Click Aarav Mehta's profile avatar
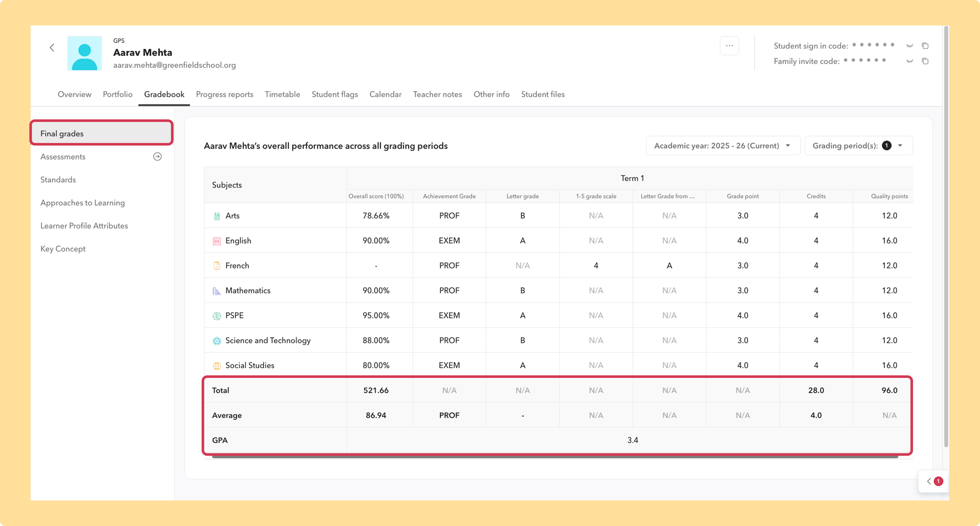The width and height of the screenshot is (980, 526). click(84, 53)
